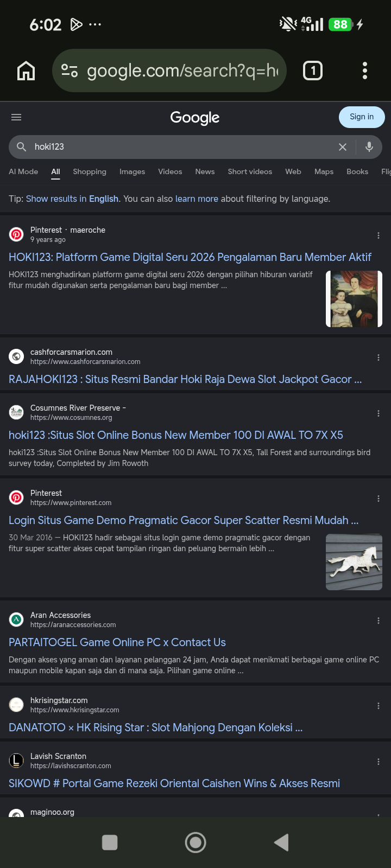Screen dimensions: 391x868
Task: Tap the magnifier search icon
Action: (22, 147)
